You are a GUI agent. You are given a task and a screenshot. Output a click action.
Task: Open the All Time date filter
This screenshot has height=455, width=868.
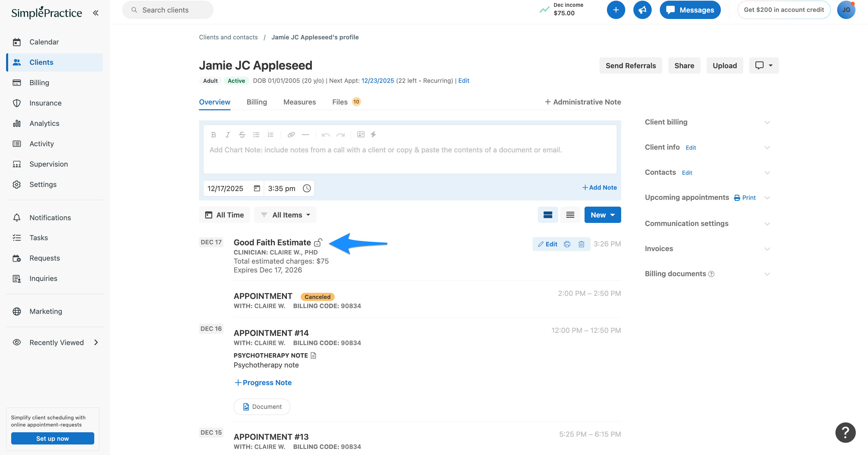point(224,215)
